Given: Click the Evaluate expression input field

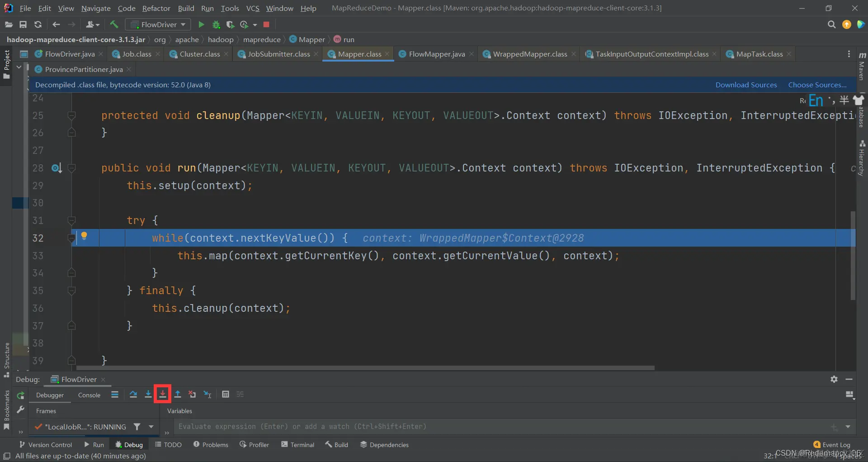Looking at the screenshot, I should [x=502, y=426].
